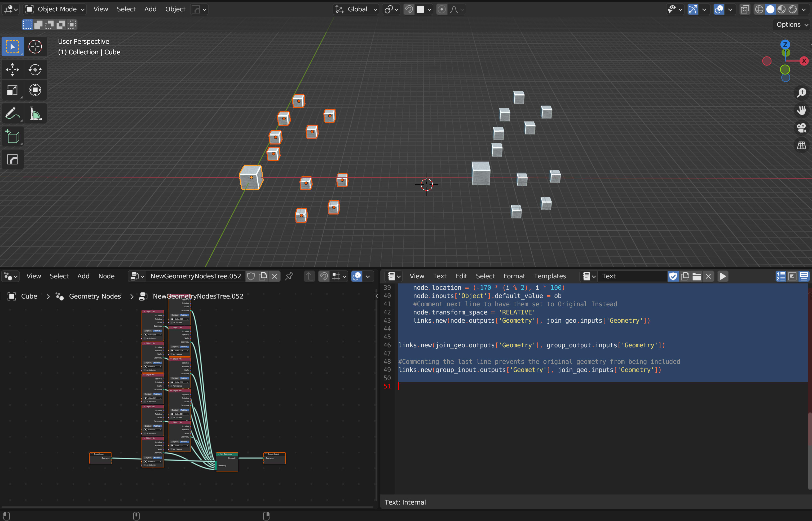The height and width of the screenshot is (521, 812).
Task: Open the Object Mode dropdown
Action: tap(55, 9)
